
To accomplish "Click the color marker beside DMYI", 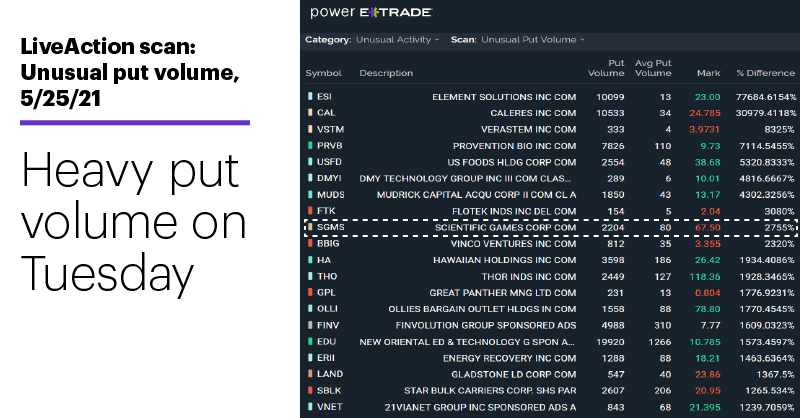I will tap(310, 178).
